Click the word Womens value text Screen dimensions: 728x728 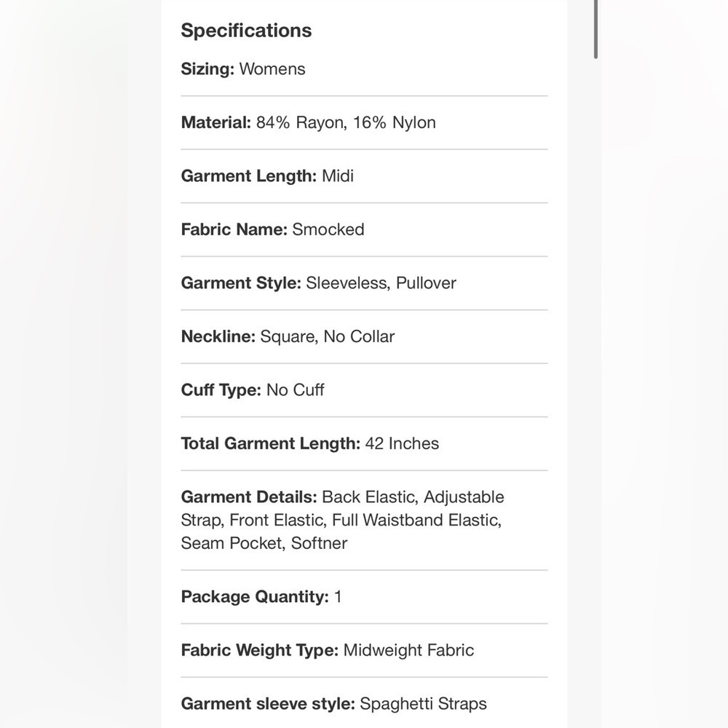272,69
